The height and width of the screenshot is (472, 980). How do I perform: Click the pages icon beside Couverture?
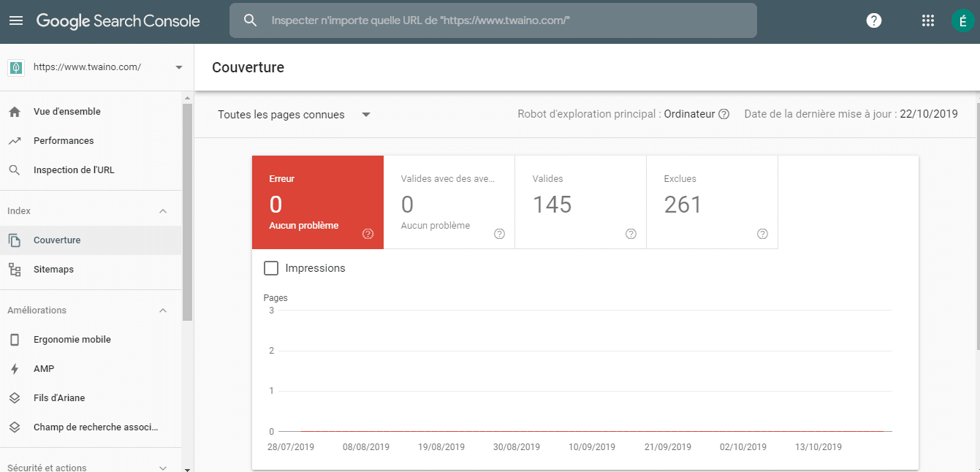coord(15,240)
